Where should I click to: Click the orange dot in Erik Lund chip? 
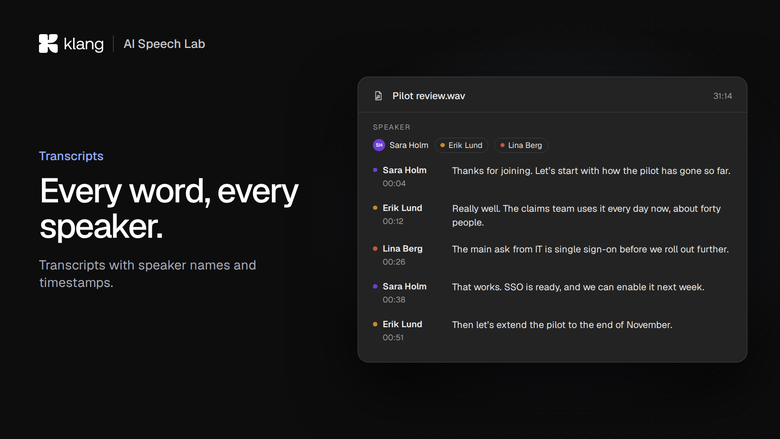pos(442,145)
